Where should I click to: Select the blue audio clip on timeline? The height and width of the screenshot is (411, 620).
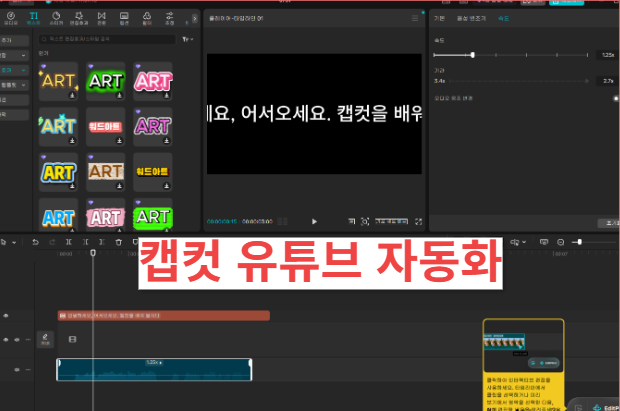point(154,369)
